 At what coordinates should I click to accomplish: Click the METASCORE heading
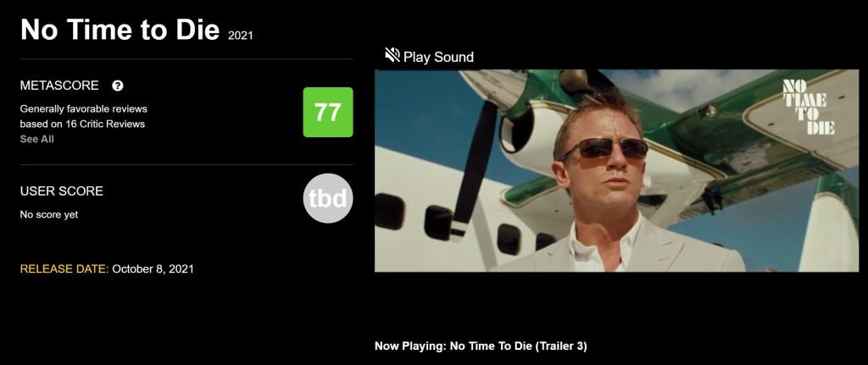pyautogui.click(x=59, y=86)
